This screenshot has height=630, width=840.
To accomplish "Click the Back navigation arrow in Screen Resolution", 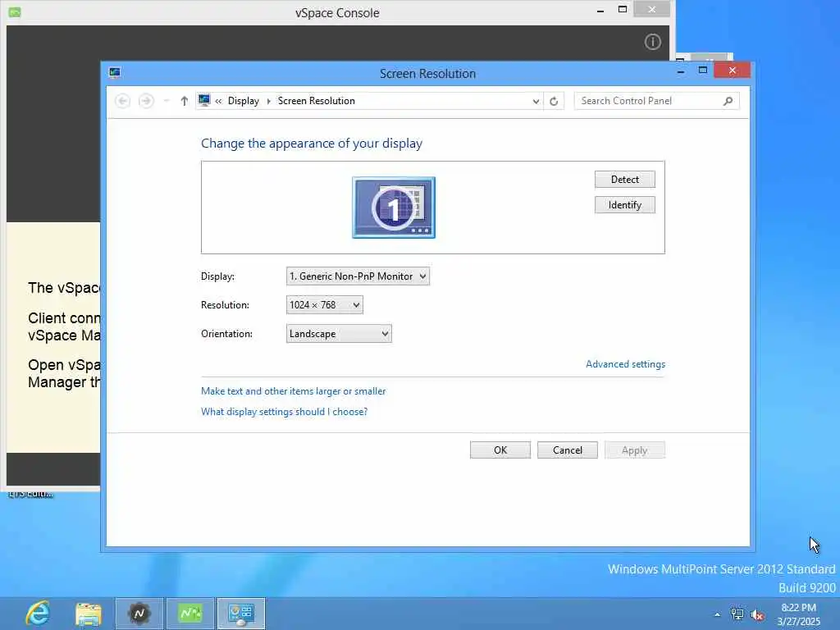I will coord(123,101).
